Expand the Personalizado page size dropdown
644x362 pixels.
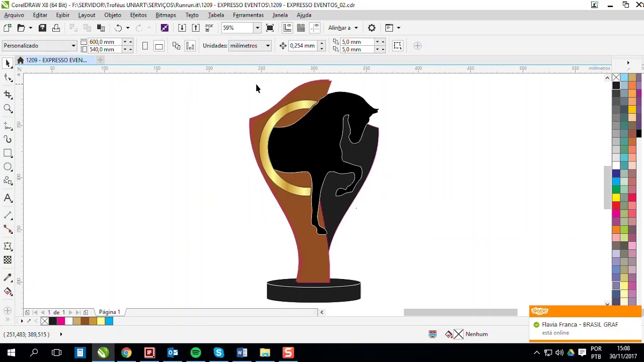coord(73,46)
